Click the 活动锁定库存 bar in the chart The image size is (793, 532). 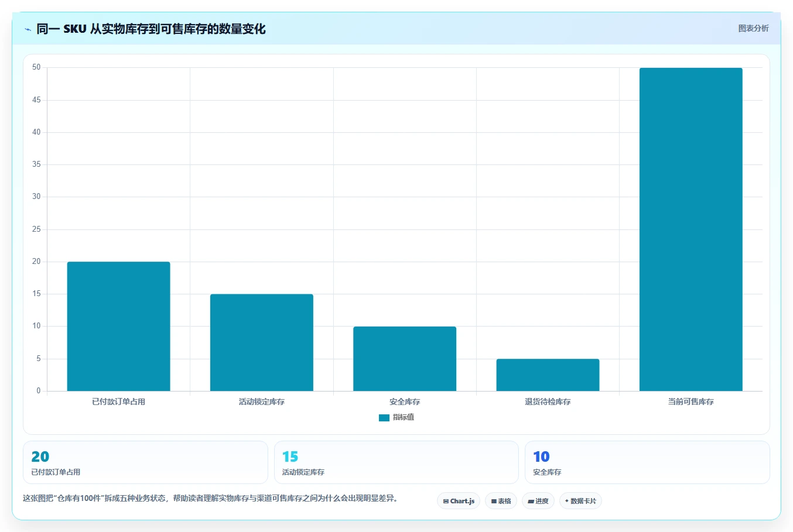coord(262,342)
